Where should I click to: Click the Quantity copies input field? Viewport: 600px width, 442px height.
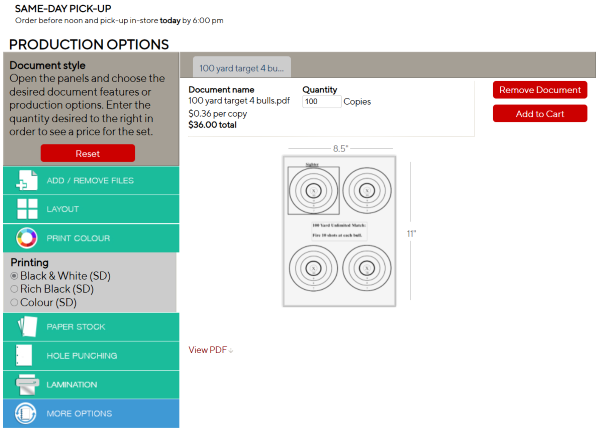(x=321, y=101)
